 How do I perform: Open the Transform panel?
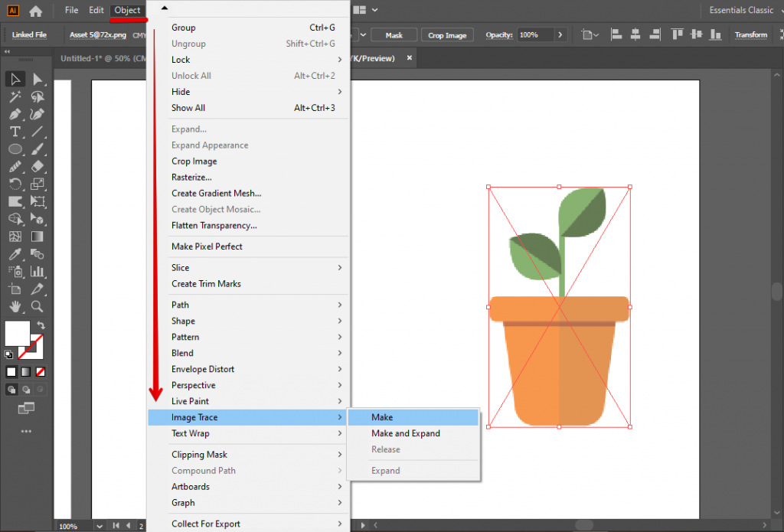(x=750, y=34)
